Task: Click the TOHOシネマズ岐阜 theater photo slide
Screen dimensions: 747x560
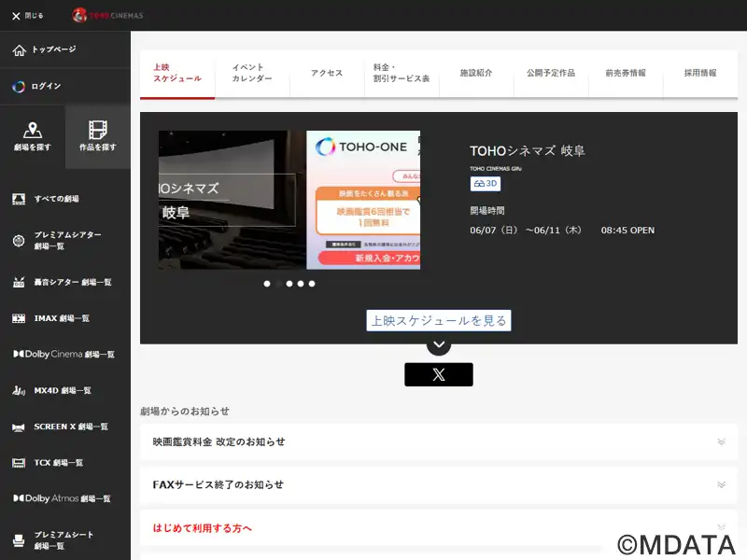Action: click(233, 200)
